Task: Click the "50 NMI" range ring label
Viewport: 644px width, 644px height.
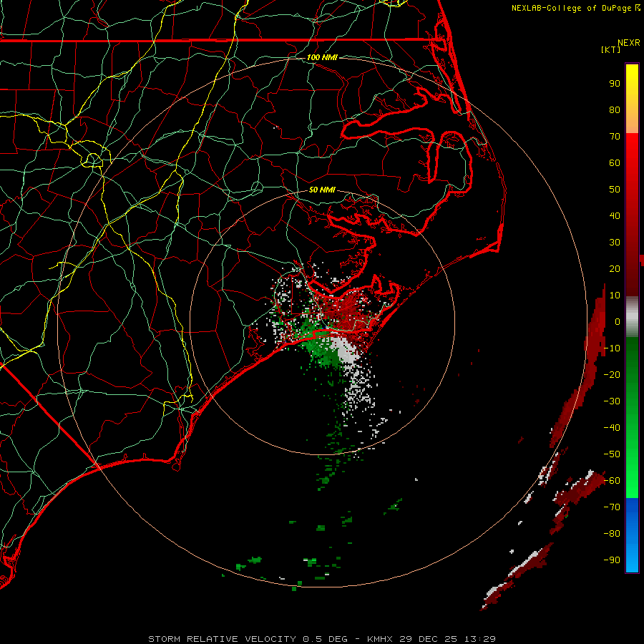Action: coord(322,190)
